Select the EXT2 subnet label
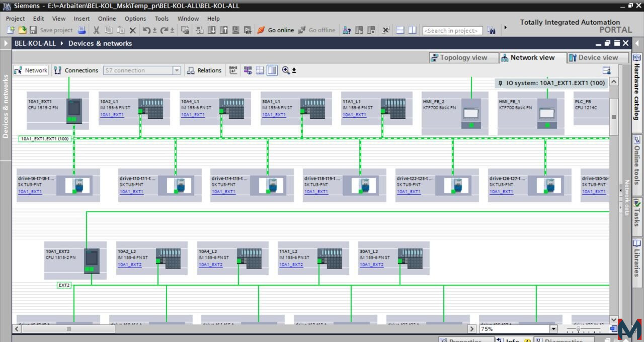The image size is (644, 342). [64, 285]
